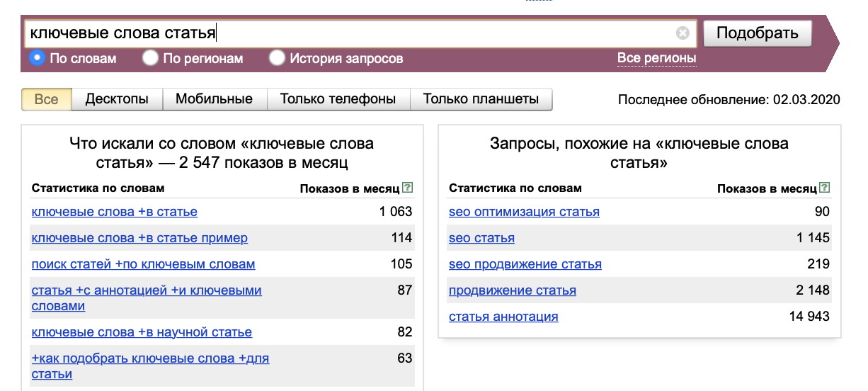The height and width of the screenshot is (391, 868).
Task: Open the "Все регионы" region selector
Action: pyautogui.click(x=656, y=58)
